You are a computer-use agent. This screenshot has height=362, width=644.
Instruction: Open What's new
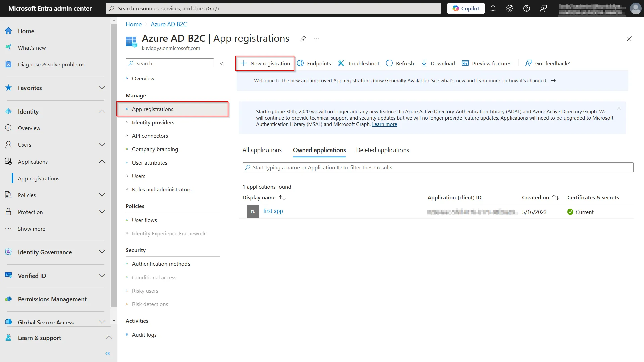(32, 48)
